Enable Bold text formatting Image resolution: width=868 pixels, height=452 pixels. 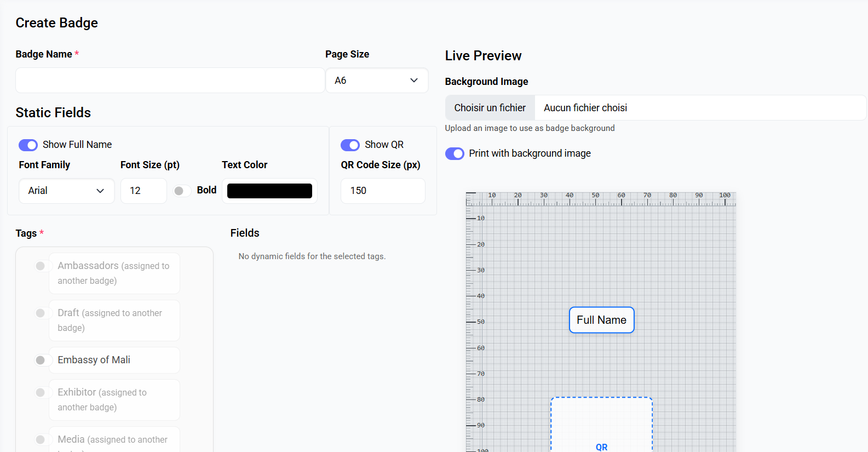coord(181,190)
